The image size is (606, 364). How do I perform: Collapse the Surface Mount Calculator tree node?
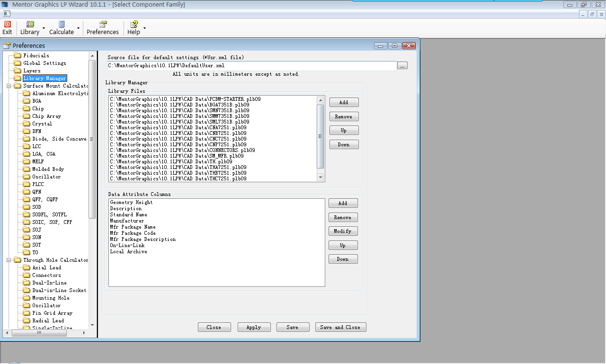click(x=9, y=86)
